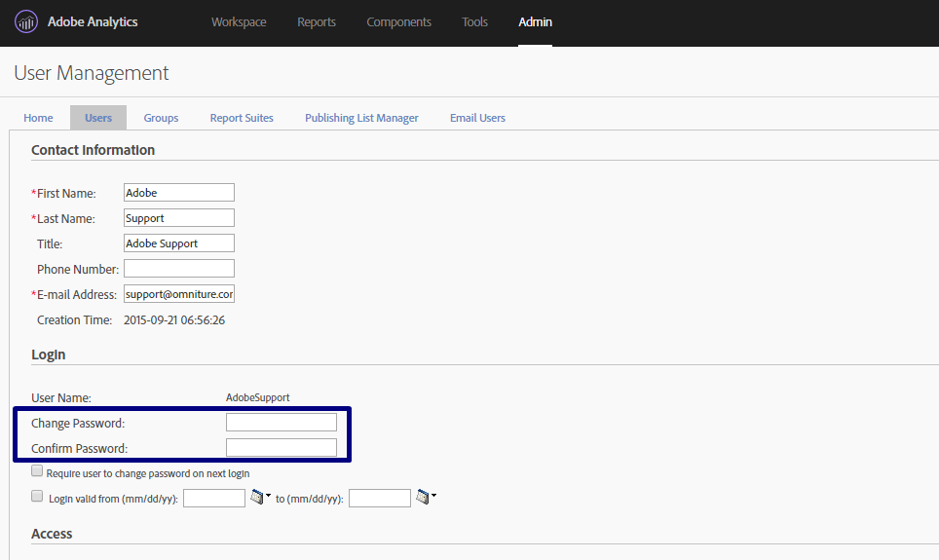Tick the Login valid from checkbox
Image resolution: width=939 pixels, height=560 pixels.
(37, 497)
